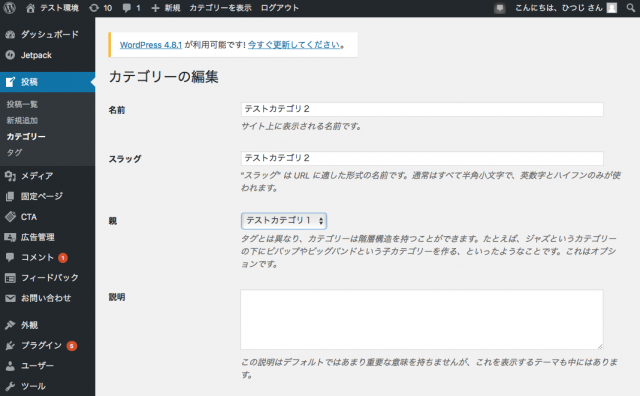This screenshot has width=640, height=396.
Task: Open the comments bubble icon in admin bar
Action: click(127, 8)
